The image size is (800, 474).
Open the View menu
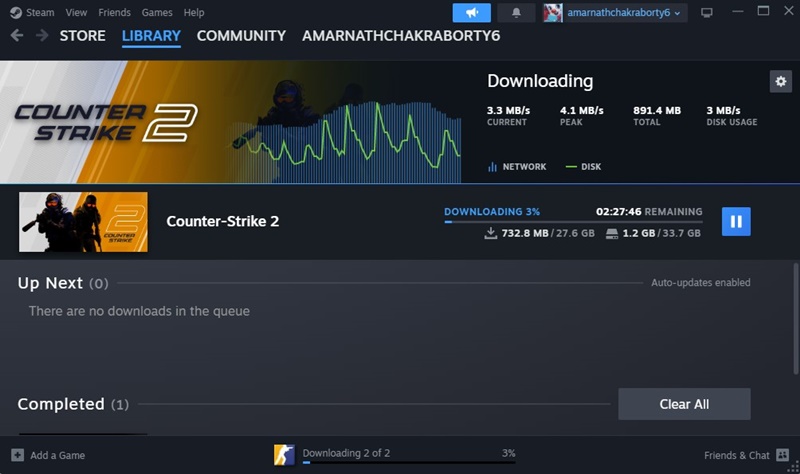(x=76, y=13)
